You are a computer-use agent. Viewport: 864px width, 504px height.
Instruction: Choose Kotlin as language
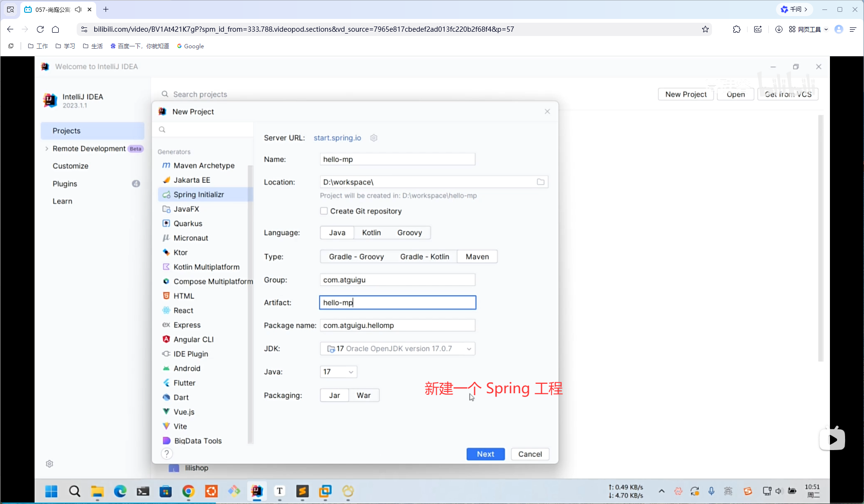pos(371,233)
